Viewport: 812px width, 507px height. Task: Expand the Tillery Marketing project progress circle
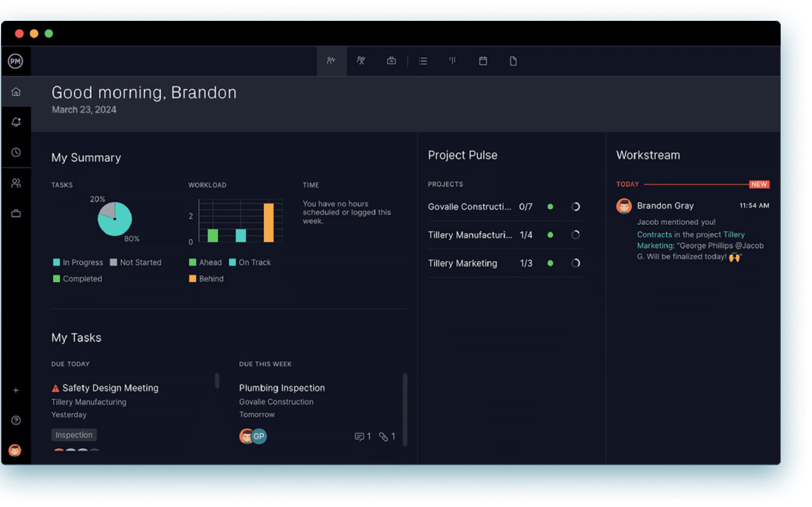pos(575,263)
